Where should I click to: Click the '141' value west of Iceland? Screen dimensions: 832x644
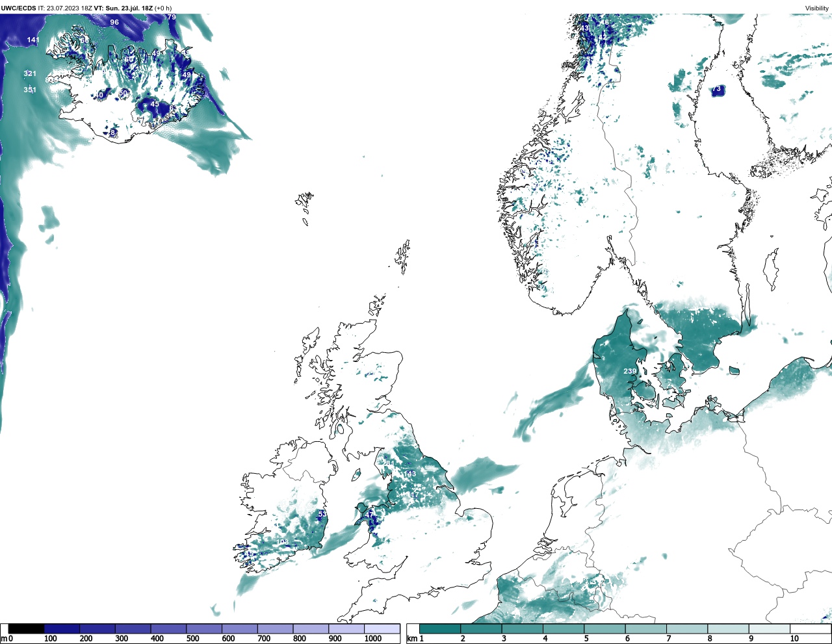[33, 40]
